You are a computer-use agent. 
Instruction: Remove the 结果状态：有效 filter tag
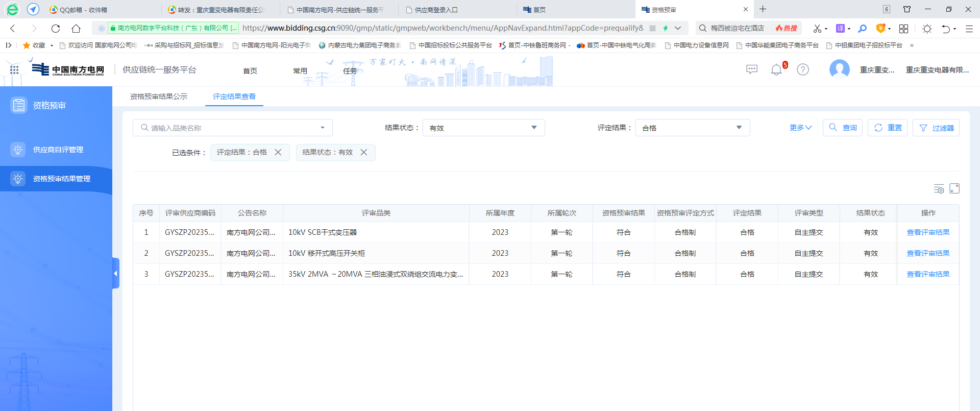(364, 152)
